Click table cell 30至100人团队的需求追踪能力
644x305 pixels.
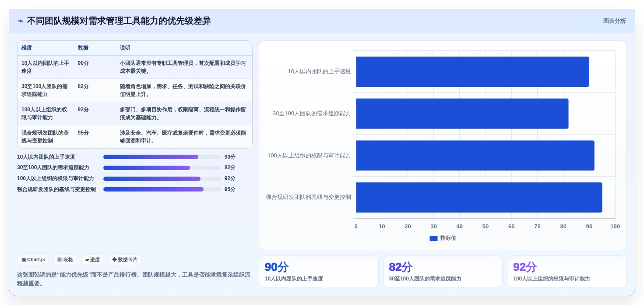pyautogui.click(x=46, y=90)
